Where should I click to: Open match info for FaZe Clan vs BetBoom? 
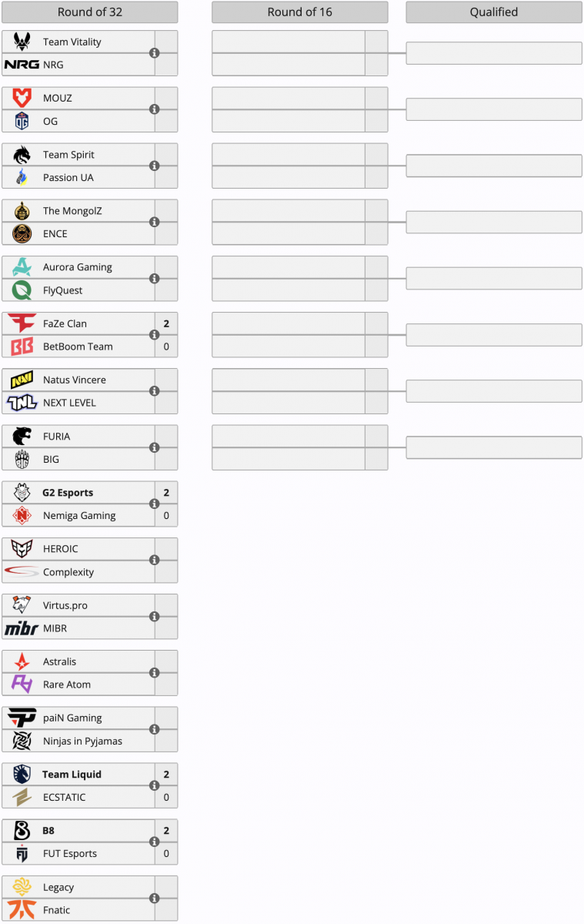154,335
